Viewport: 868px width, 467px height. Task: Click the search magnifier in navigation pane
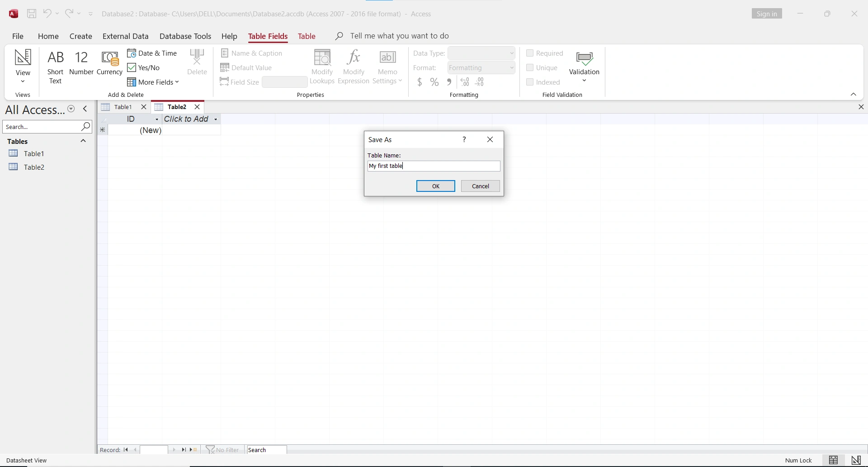click(85, 127)
